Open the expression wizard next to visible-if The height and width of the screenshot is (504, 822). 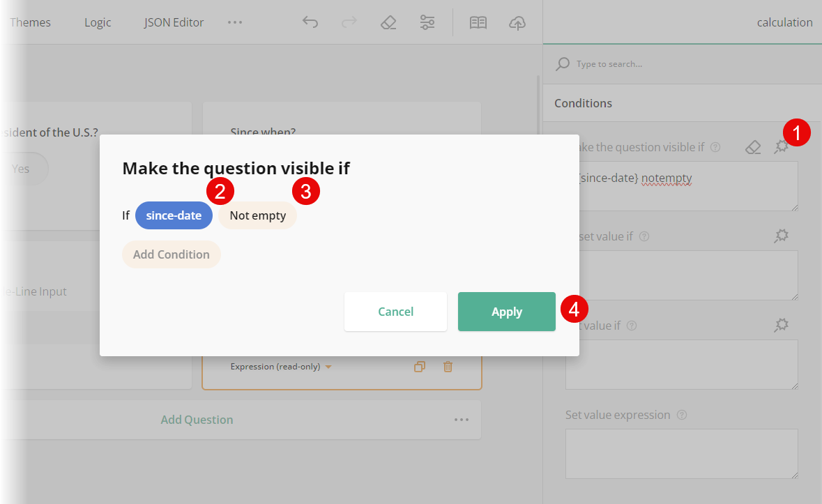781,146
